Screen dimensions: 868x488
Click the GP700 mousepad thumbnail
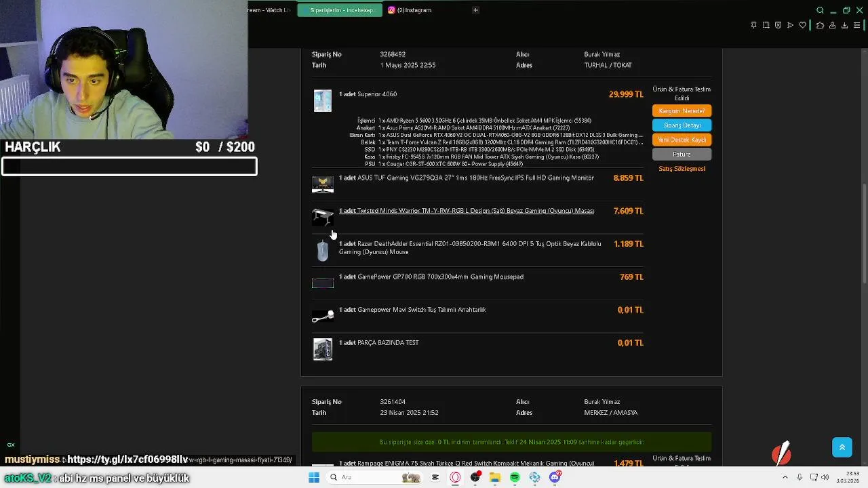coord(323,283)
